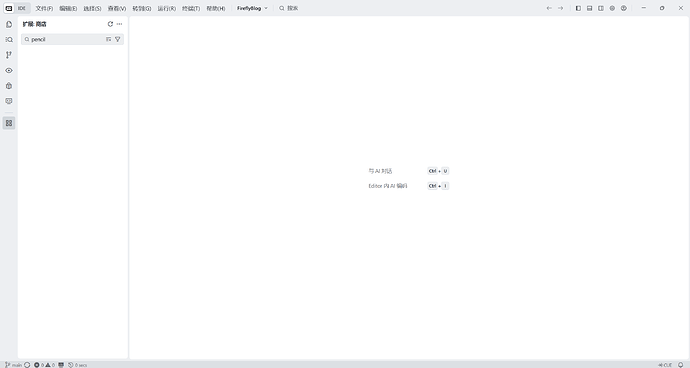Switch to IDE mode label
The image size is (690, 368).
coord(22,8)
